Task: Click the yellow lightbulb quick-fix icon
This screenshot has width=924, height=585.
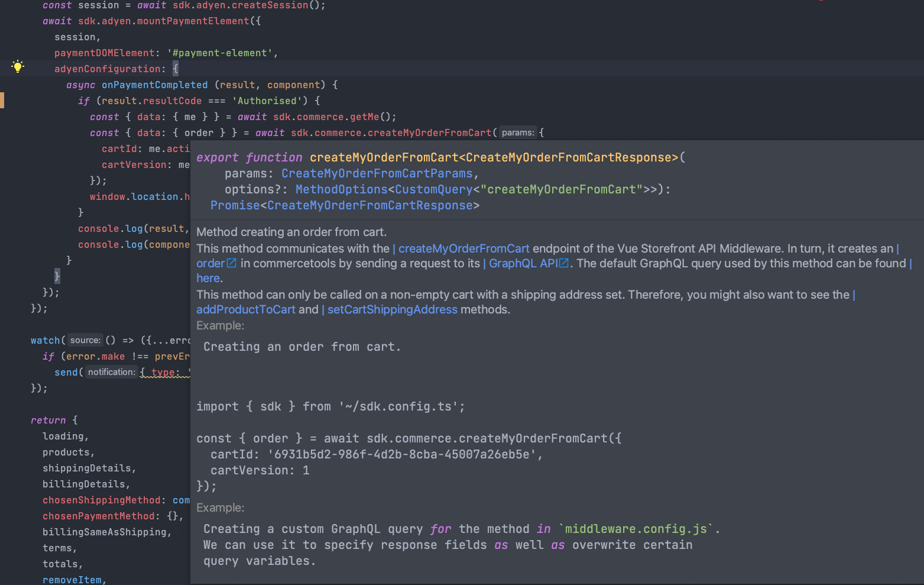Action: [18, 66]
